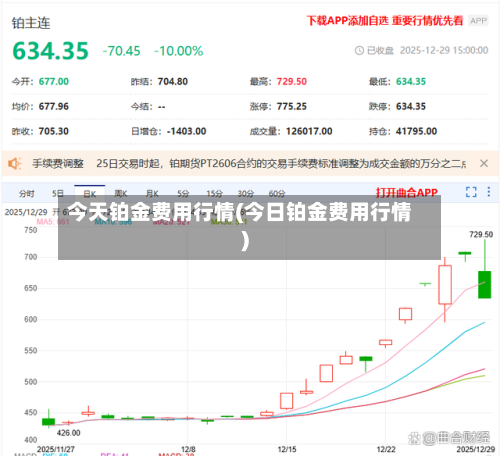Click the speaker announcement icon

[x=15, y=163]
